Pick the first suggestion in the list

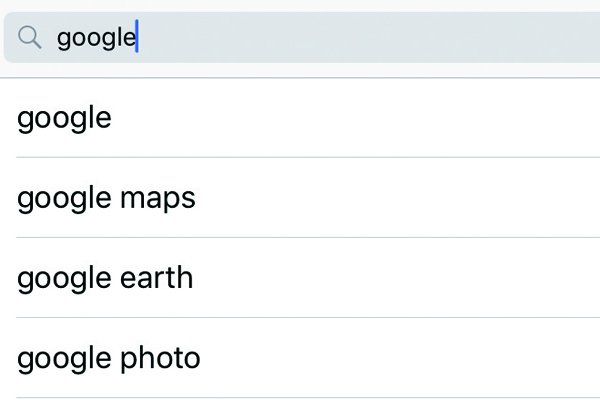coord(65,118)
